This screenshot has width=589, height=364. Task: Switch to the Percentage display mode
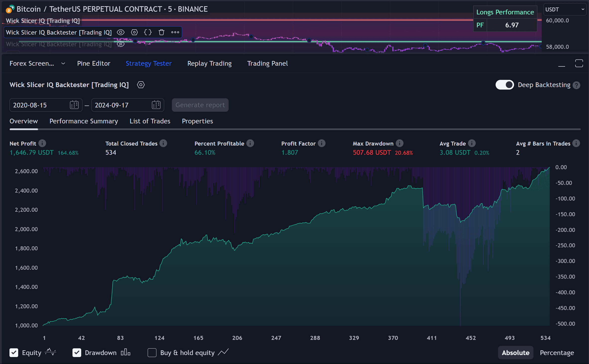pyautogui.click(x=557, y=353)
